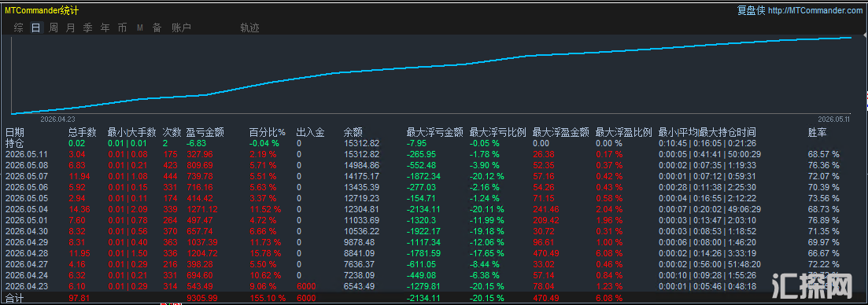Click the 最大浮盈比例 column header
Image resolution: width=868 pixels, height=305 pixels.
coord(624,133)
